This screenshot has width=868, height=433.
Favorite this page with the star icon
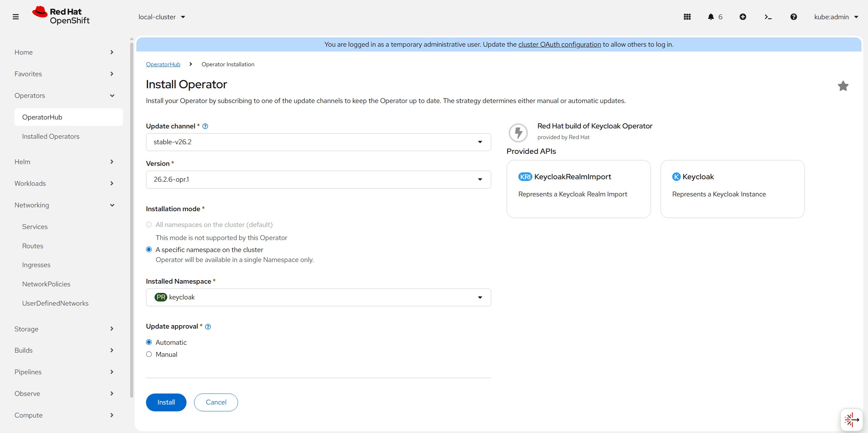pyautogui.click(x=843, y=86)
